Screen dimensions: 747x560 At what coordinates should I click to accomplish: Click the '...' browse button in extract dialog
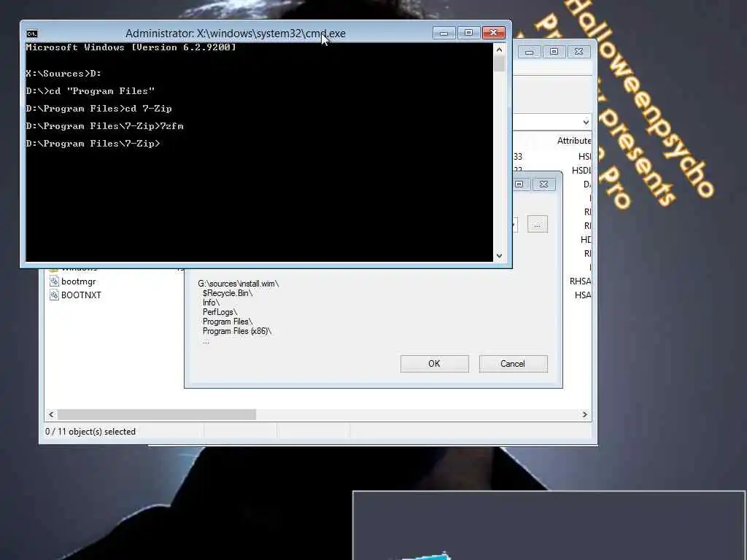[538, 225]
